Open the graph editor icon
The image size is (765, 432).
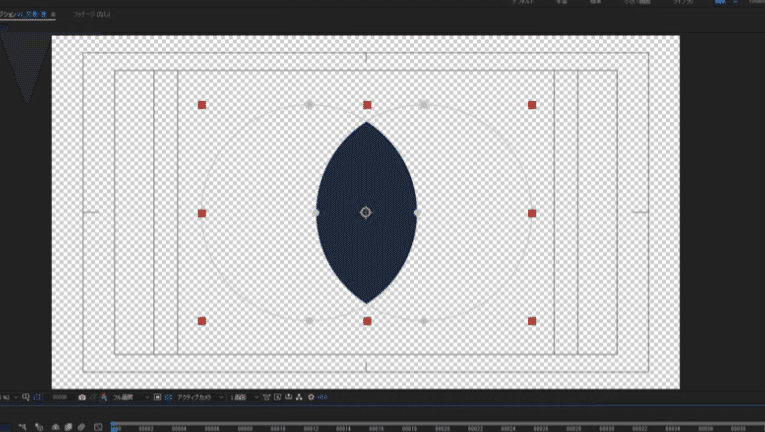click(98, 427)
